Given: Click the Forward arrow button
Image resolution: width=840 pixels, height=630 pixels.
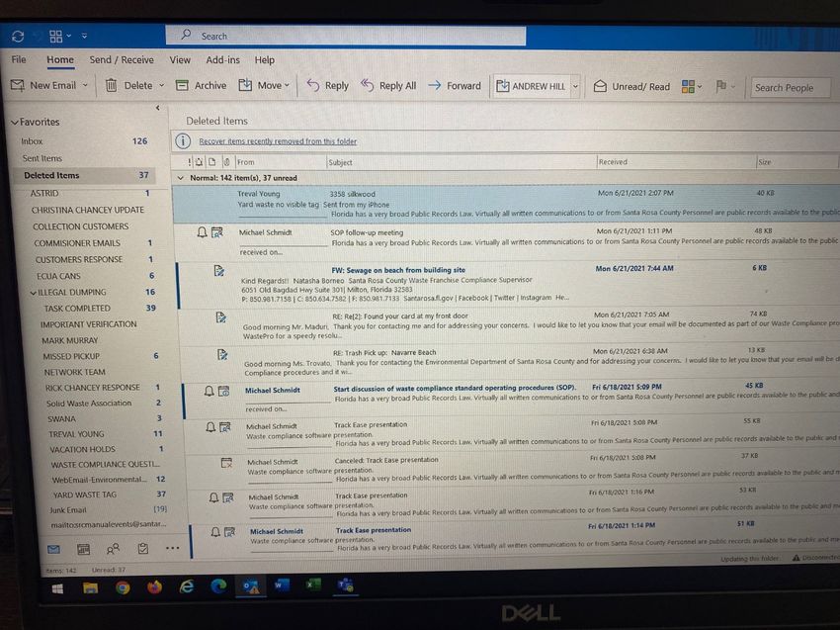Looking at the screenshot, I should (x=455, y=86).
